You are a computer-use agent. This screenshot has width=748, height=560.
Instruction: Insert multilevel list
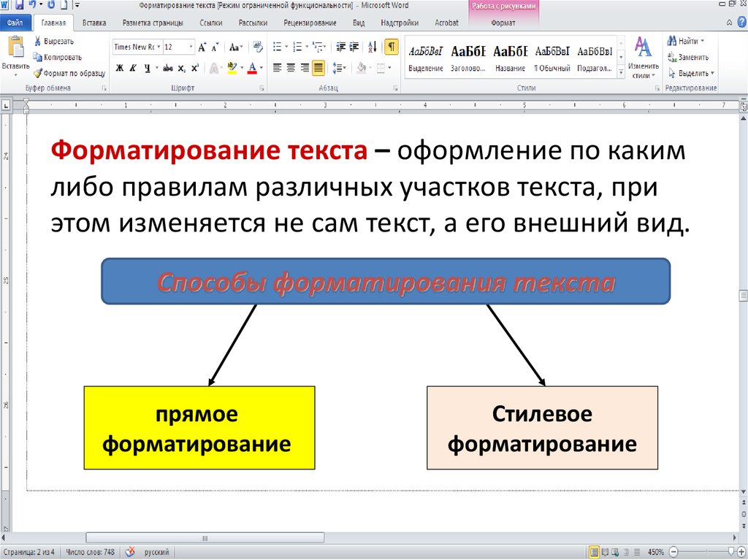[x=318, y=47]
